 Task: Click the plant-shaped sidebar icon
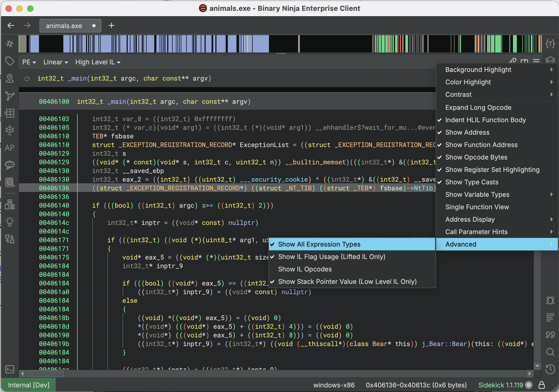pyautogui.click(x=10, y=130)
